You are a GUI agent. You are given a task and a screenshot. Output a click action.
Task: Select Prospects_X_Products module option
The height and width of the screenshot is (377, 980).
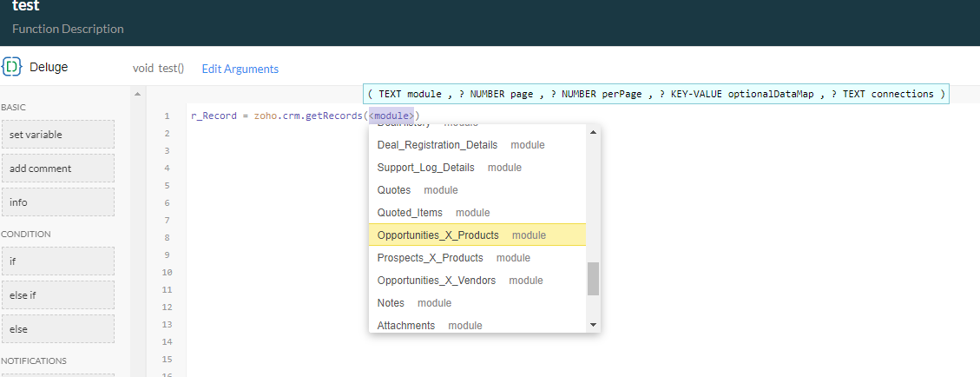point(431,258)
